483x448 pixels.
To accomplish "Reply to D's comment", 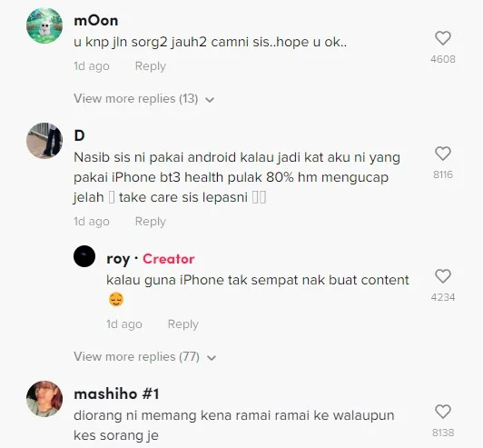I will (151, 222).
